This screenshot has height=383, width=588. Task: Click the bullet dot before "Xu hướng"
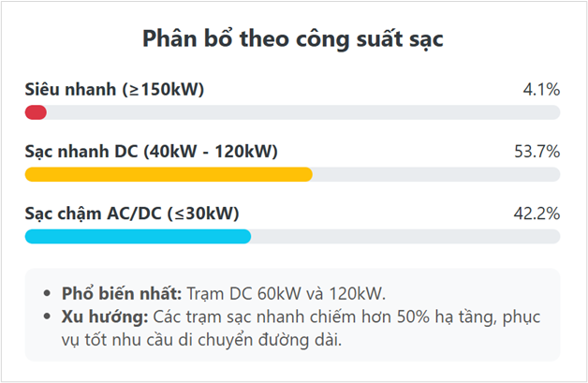[x=50, y=317]
